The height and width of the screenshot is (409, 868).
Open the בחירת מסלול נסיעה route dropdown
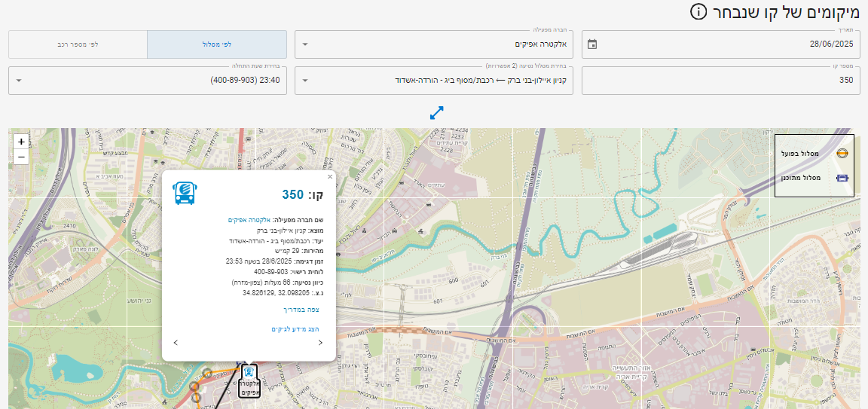(x=433, y=80)
